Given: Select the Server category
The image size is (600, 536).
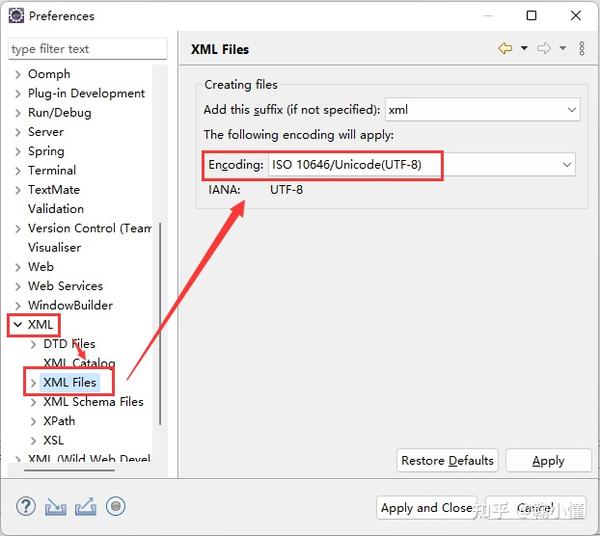Looking at the screenshot, I should (46, 132).
